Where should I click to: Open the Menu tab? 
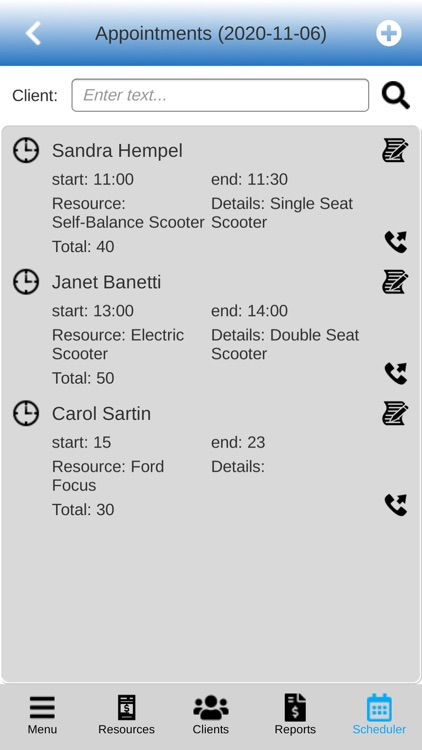pos(42,715)
